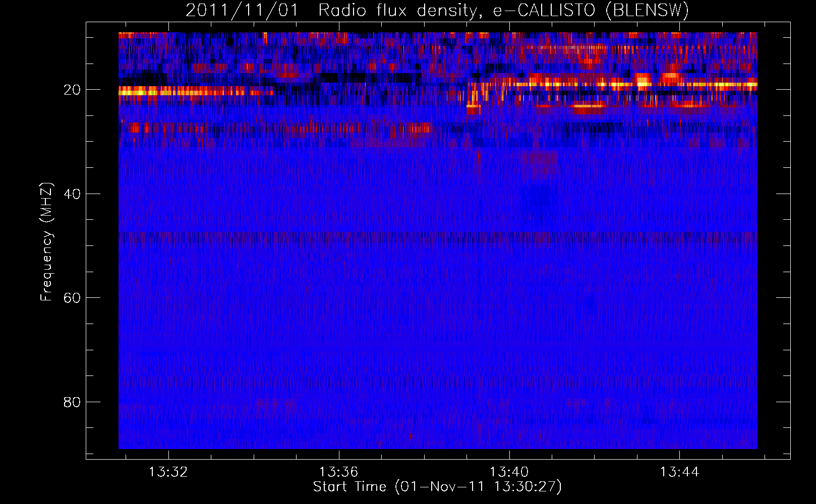Click the '40' frequency tick label

click(x=73, y=194)
